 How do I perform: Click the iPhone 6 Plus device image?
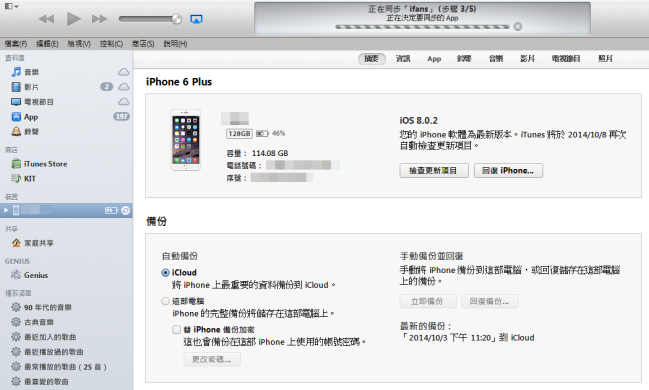click(186, 140)
